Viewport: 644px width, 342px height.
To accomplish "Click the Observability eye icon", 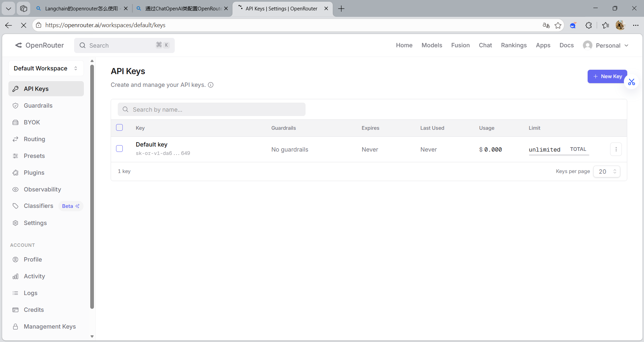I will (x=15, y=189).
